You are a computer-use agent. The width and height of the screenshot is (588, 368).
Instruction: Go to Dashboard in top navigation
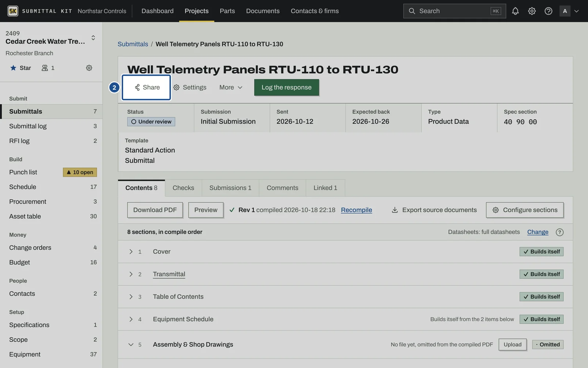pyautogui.click(x=157, y=11)
